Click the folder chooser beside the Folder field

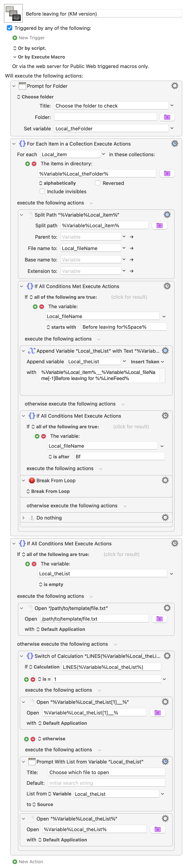[167, 117]
